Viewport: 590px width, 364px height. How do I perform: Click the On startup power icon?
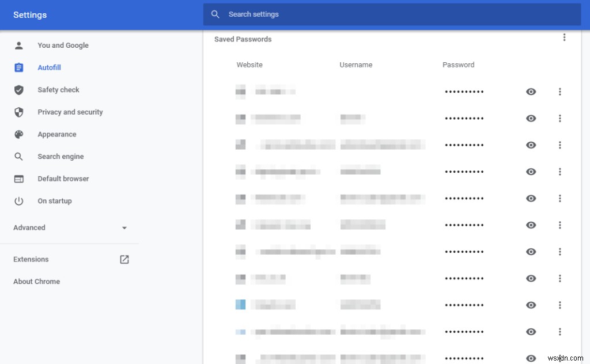(x=19, y=201)
